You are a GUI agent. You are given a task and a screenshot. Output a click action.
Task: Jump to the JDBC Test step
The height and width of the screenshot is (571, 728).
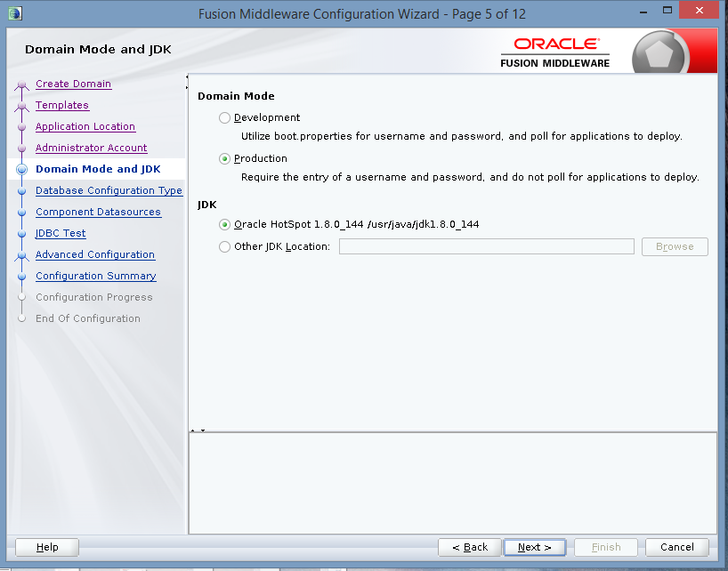[x=61, y=233]
